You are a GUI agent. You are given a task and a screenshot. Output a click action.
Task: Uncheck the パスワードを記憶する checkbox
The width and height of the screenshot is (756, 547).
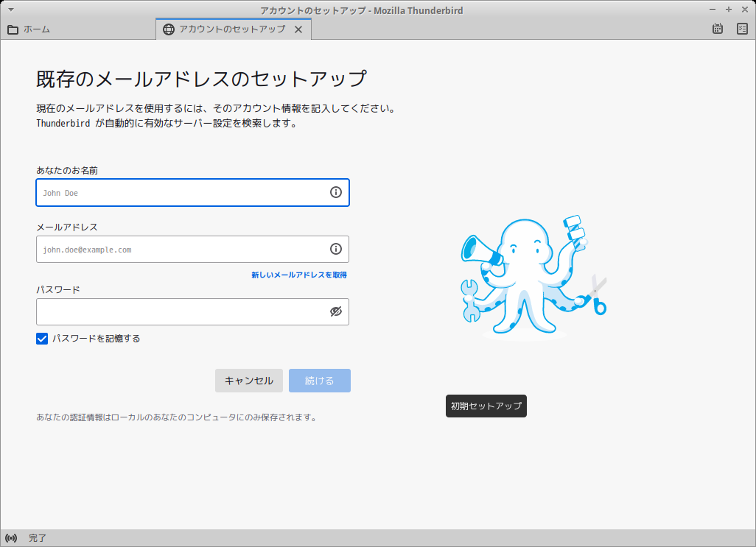point(42,339)
